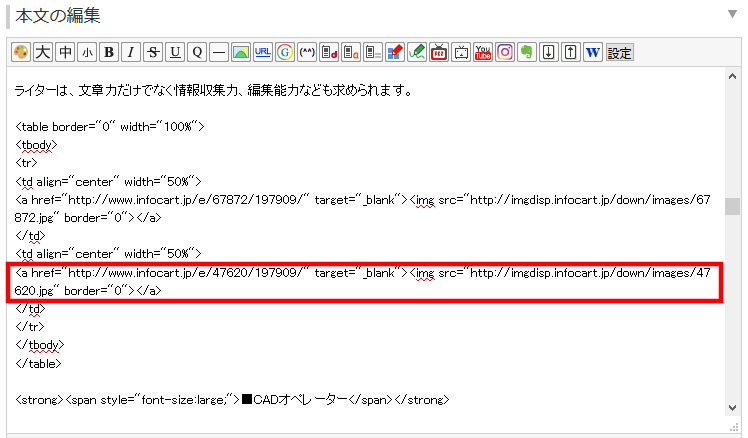748x438 pixels.
Task: Click the up arrow icon
Action: pos(571,52)
